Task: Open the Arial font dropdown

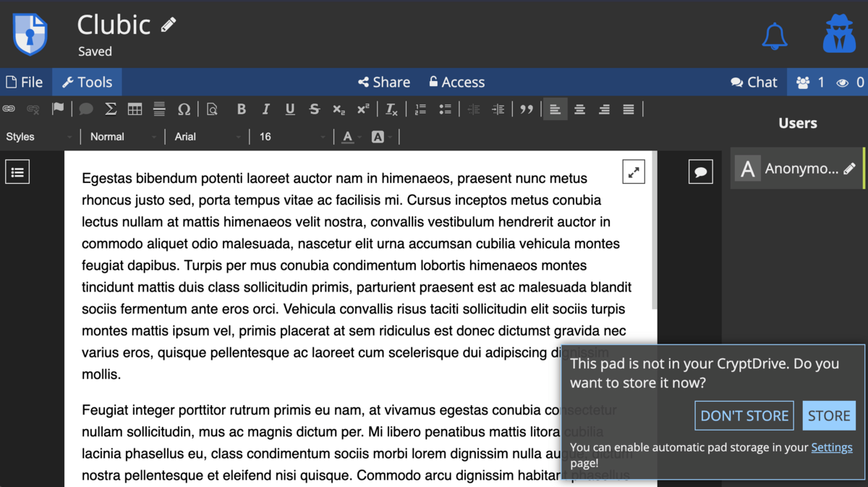Action: point(207,137)
